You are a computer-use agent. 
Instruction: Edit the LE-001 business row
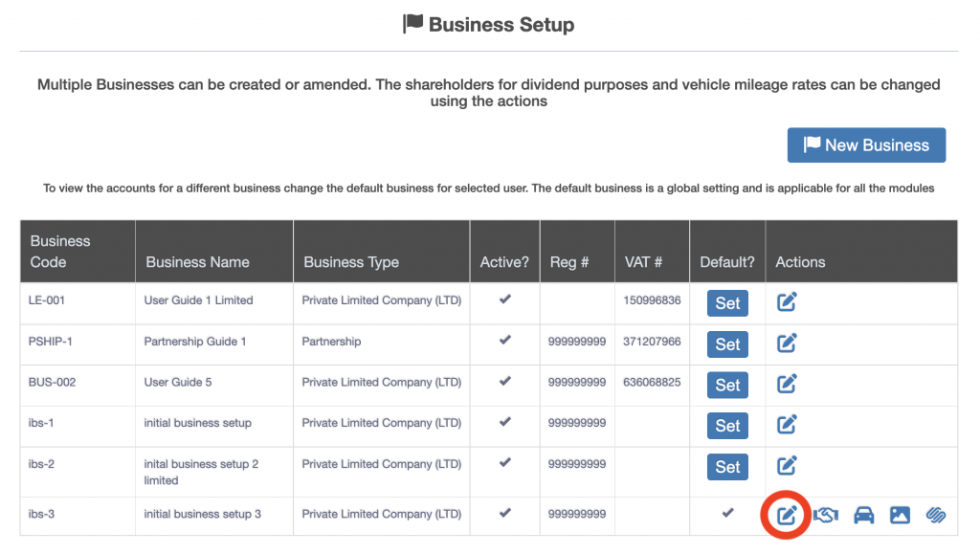point(787,302)
